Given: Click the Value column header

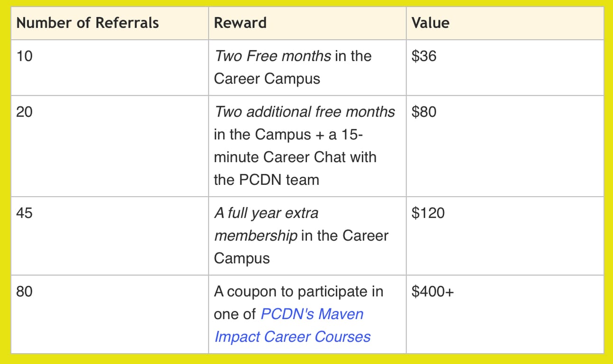Looking at the screenshot, I should [x=430, y=23].
